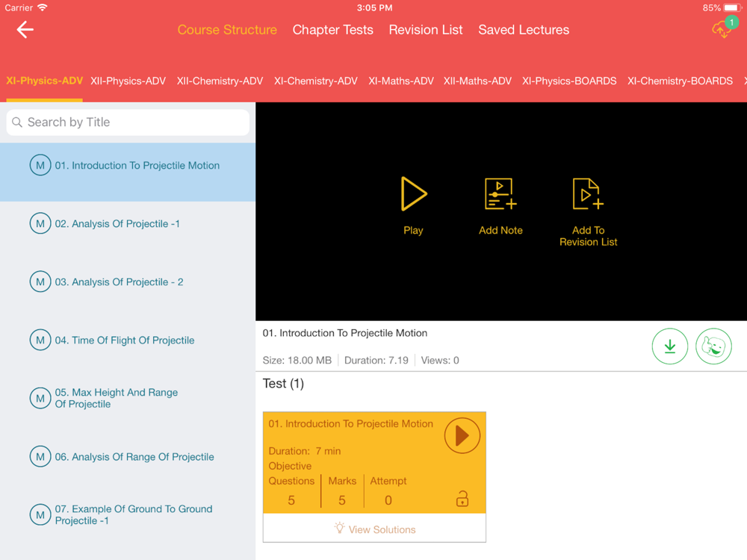This screenshot has height=560, width=747.
Task: Select the XII-Physics-ADV course
Action: tap(128, 81)
